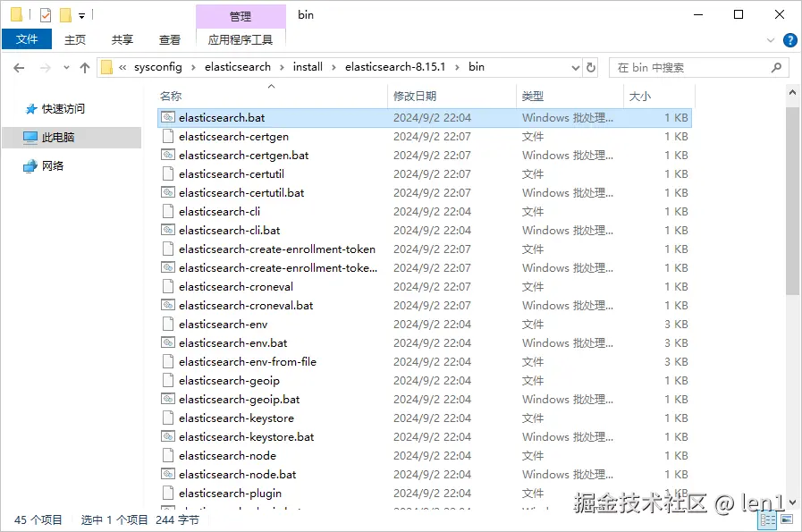The width and height of the screenshot is (802, 532).
Task: Select the elasticsearch-geoip.bat file name
Action: tap(239, 399)
